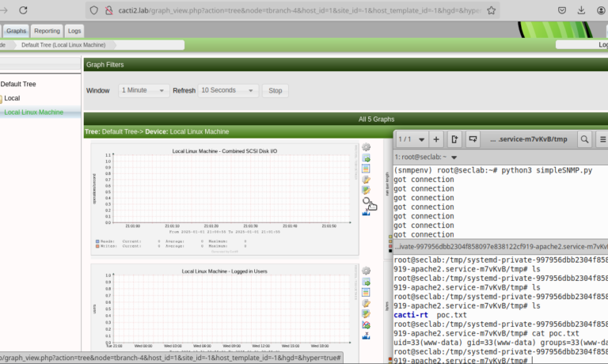Open Time Graph View for Logged in Users graph
The width and height of the screenshot is (608, 364).
click(366, 292)
